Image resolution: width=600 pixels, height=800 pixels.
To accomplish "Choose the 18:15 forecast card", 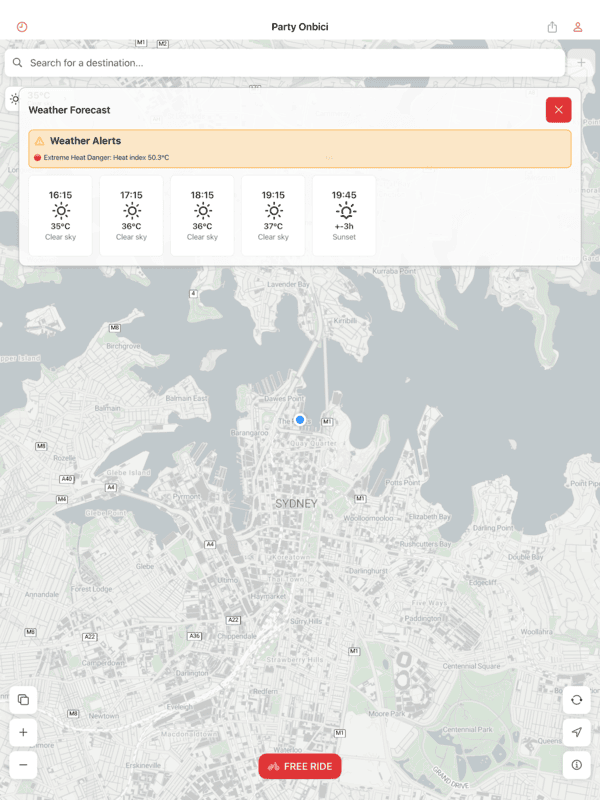I will (x=202, y=216).
